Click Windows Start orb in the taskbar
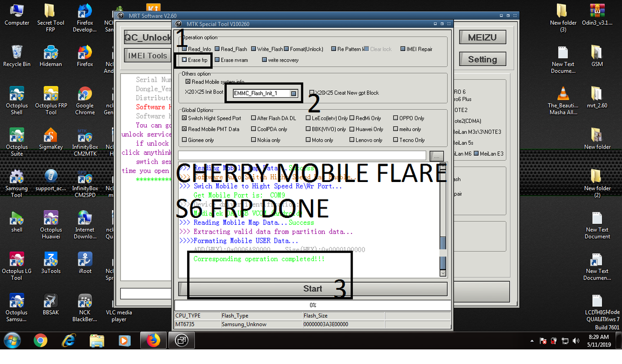Viewport: 622px width, 364px height. [x=12, y=340]
